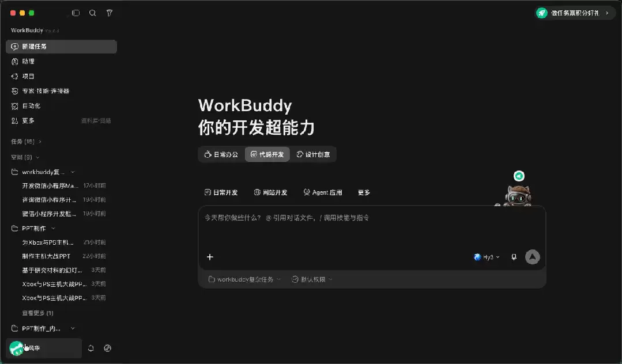
Task: Open 项目 in the sidebar
Action: pyautogui.click(x=61, y=76)
